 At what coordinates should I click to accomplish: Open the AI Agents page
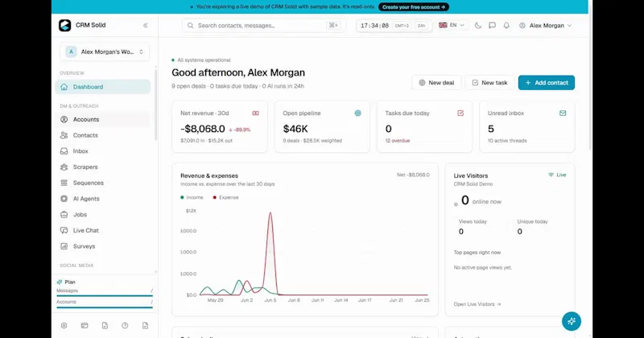click(103, 199)
